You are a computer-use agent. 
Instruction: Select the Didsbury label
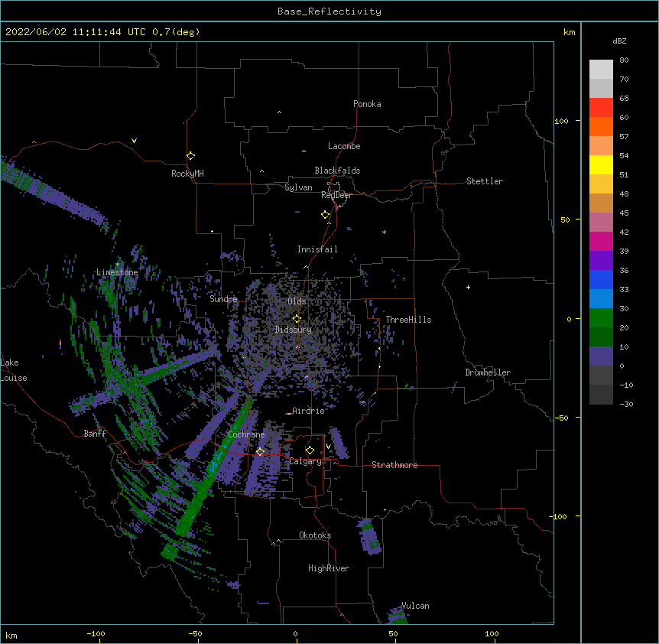click(x=293, y=330)
